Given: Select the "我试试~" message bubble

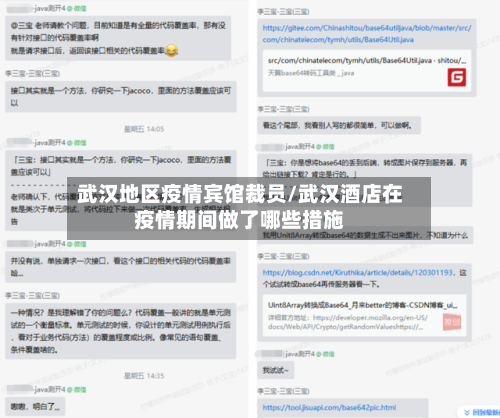Looking at the screenshot, I should (276, 370).
